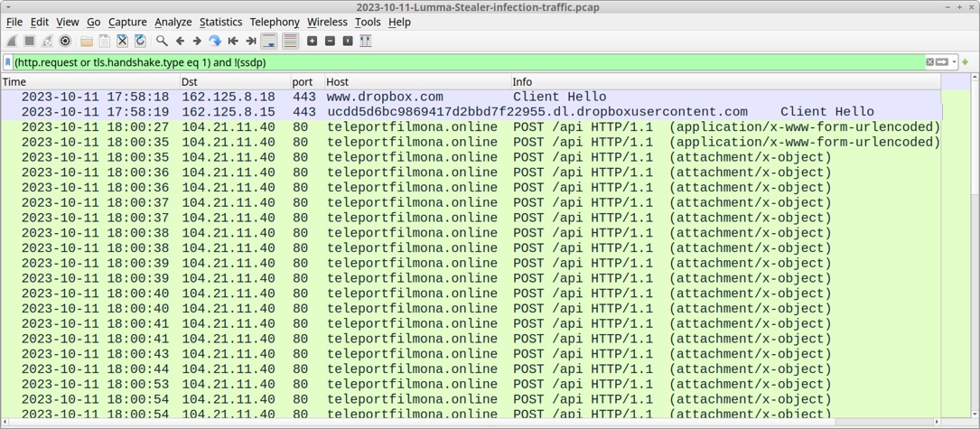
Task: Open the Statistics menu
Action: [220, 22]
